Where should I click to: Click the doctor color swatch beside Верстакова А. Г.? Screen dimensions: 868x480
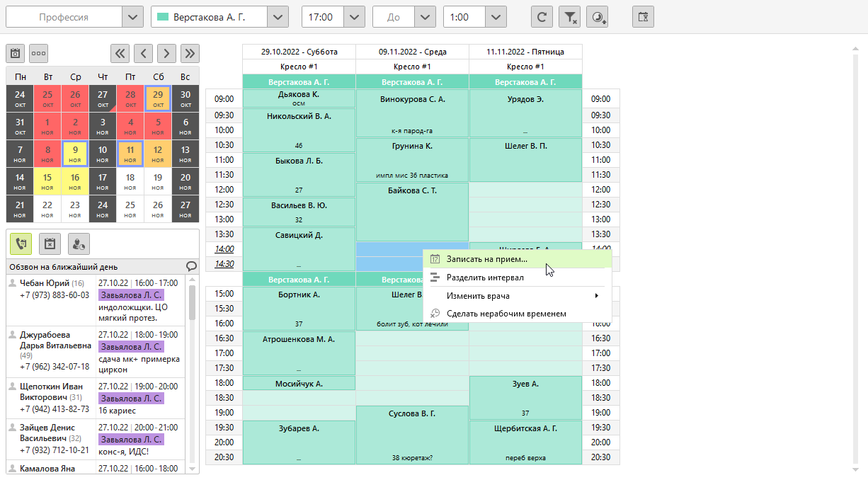tap(162, 17)
